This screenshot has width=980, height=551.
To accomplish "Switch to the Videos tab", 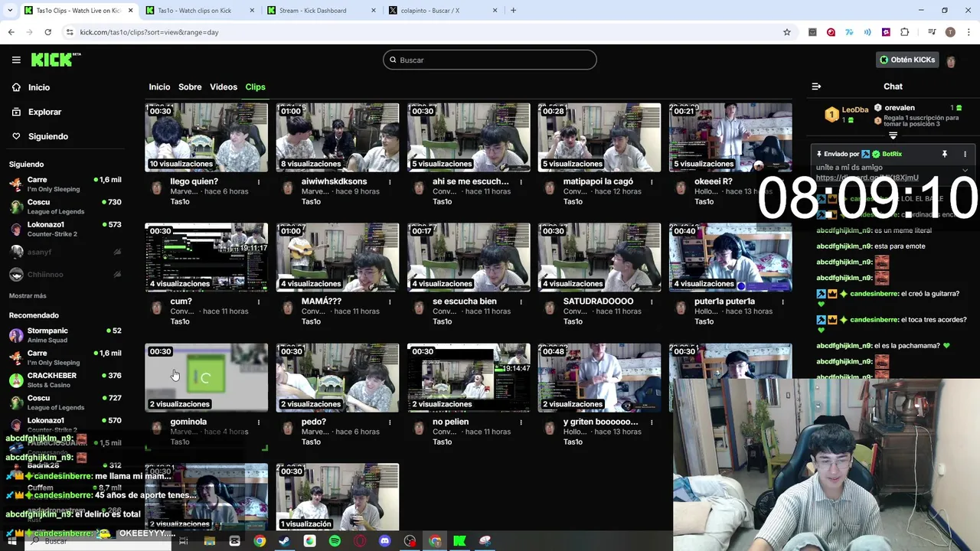I will pyautogui.click(x=224, y=87).
